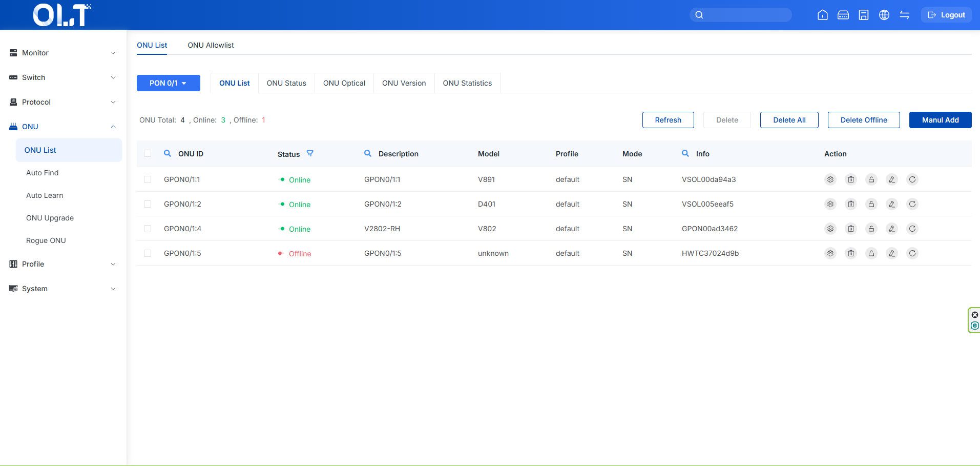Click the save configuration floppy icon
980x466 pixels.
864,15
